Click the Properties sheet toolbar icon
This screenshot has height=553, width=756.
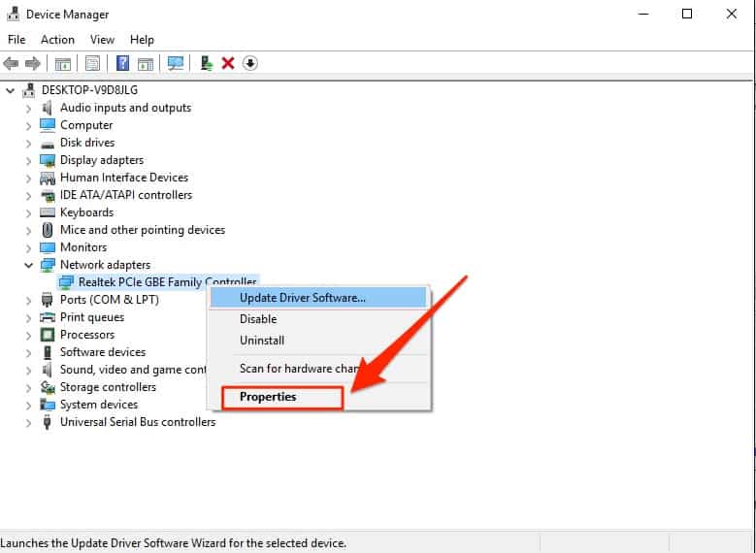coord(92,63)
